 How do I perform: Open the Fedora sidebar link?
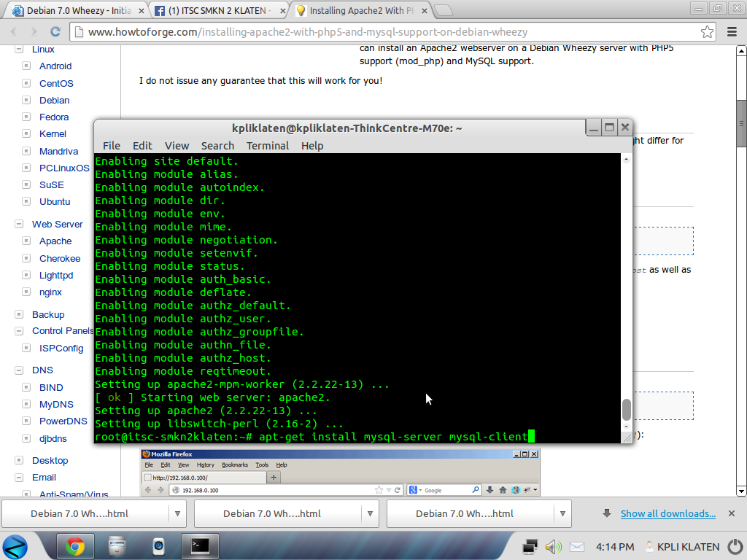pyautogui.click(x=54, y=117)
